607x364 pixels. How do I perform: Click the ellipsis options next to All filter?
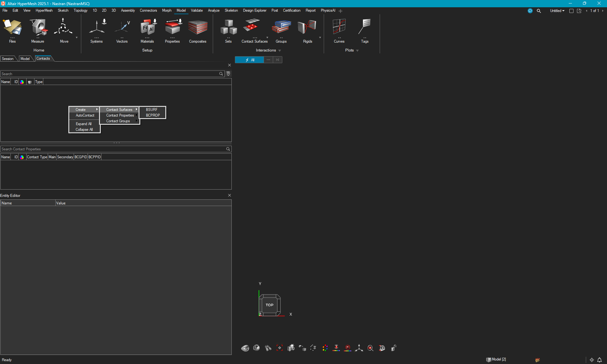click(268, 60)
